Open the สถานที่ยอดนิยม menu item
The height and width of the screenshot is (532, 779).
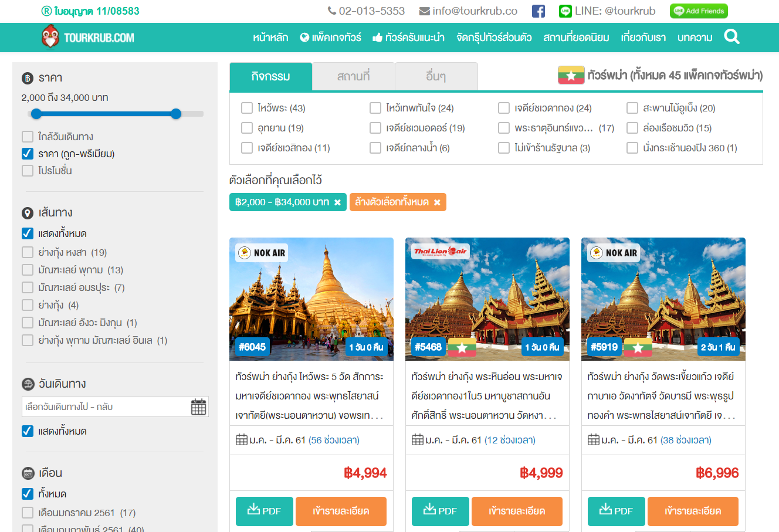[576, 38]
